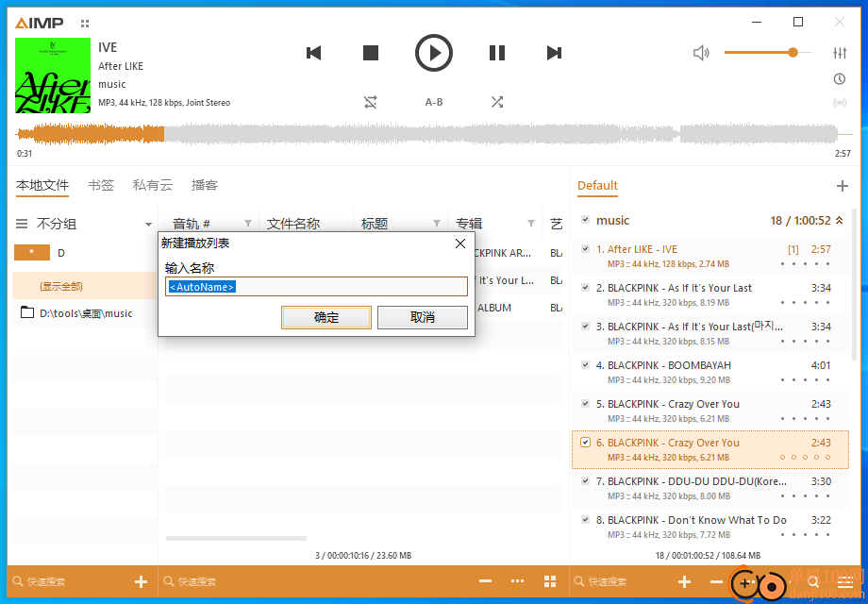This screenshot has height=604, width=868.
Task: Confirm with the 确定 button
Action: coord(326,317)
